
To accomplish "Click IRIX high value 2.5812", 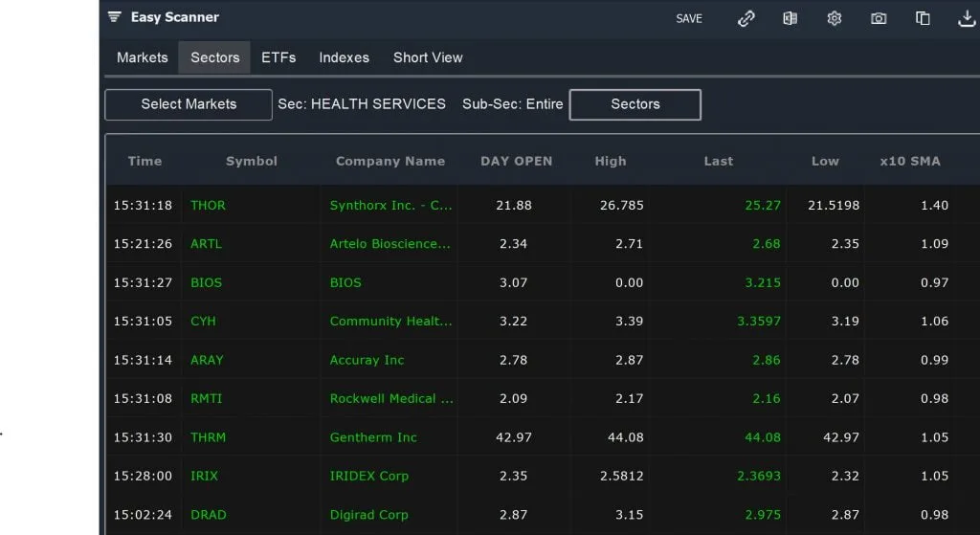I will coord(621,477).
